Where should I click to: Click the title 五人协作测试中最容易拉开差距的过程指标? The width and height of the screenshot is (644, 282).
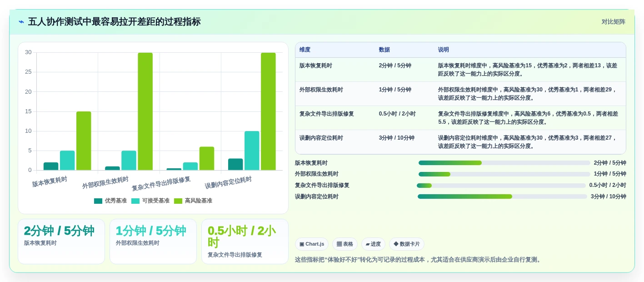[115, 22]
